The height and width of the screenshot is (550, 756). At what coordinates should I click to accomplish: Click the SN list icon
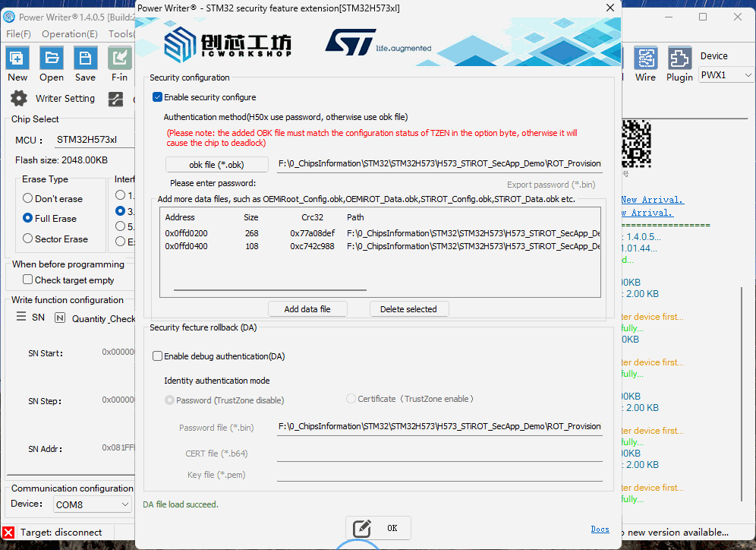(x=21, y=318)
